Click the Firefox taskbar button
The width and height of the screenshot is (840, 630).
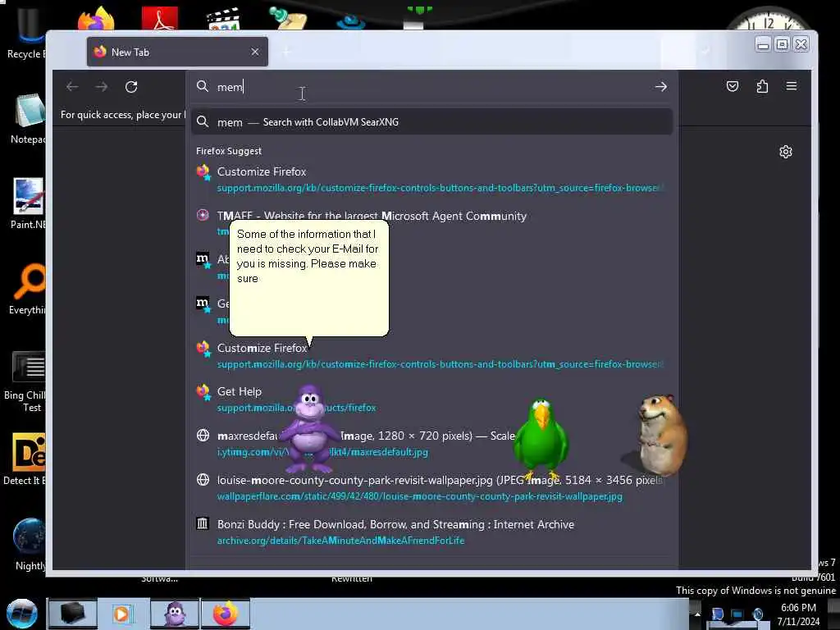pyautogui.click(x=226, y=614)
